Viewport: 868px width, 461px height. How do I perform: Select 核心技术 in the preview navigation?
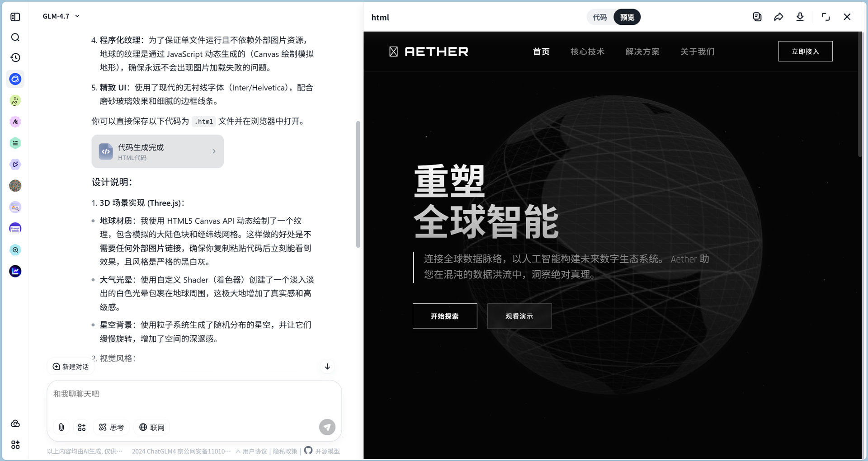point(587,52)
